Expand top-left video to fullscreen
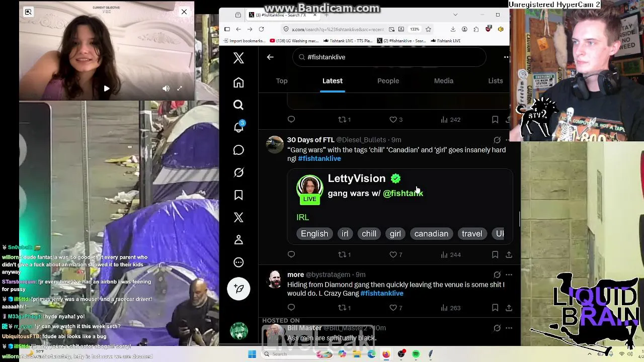The width and height of the screenshot is (644, 362). click(180, 88)
